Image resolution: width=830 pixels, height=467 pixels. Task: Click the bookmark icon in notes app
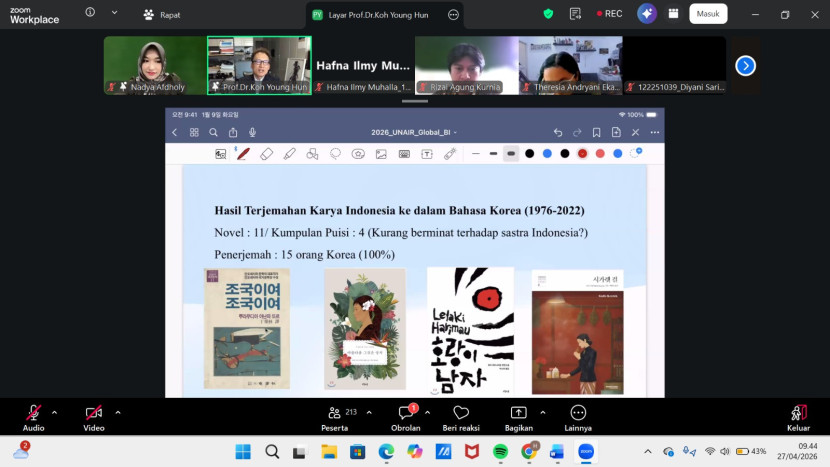point(597,132)
